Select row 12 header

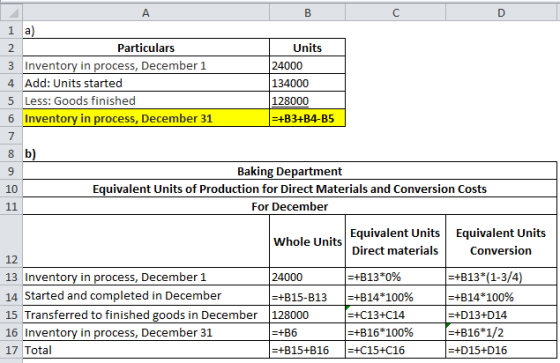[11, 241]
